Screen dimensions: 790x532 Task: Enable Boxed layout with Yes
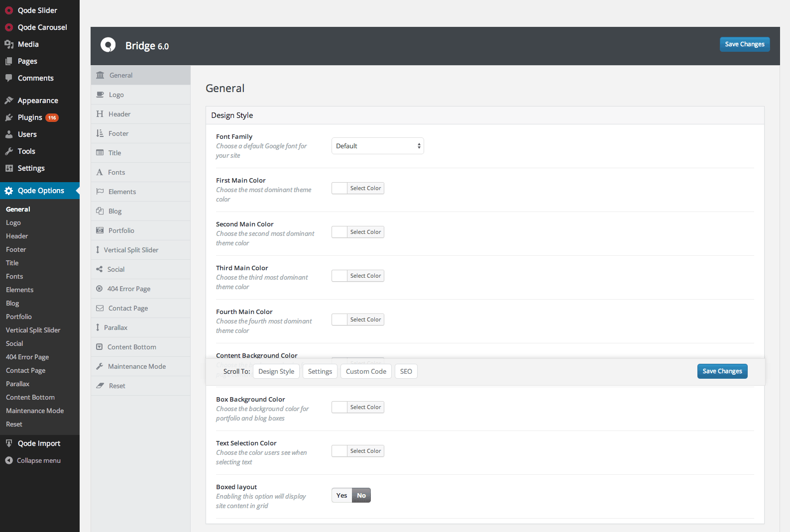(342, 495)
